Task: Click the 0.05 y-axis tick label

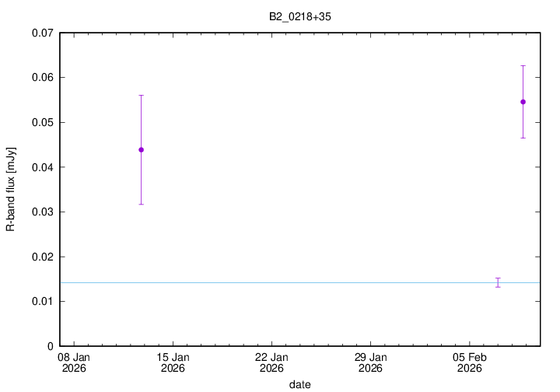Action: (x=40, y=123)
